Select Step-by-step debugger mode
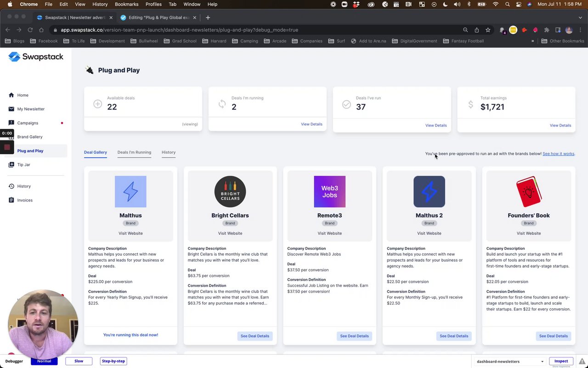The width and height of the screenshot is (588, 368). [x=113, y=361]
